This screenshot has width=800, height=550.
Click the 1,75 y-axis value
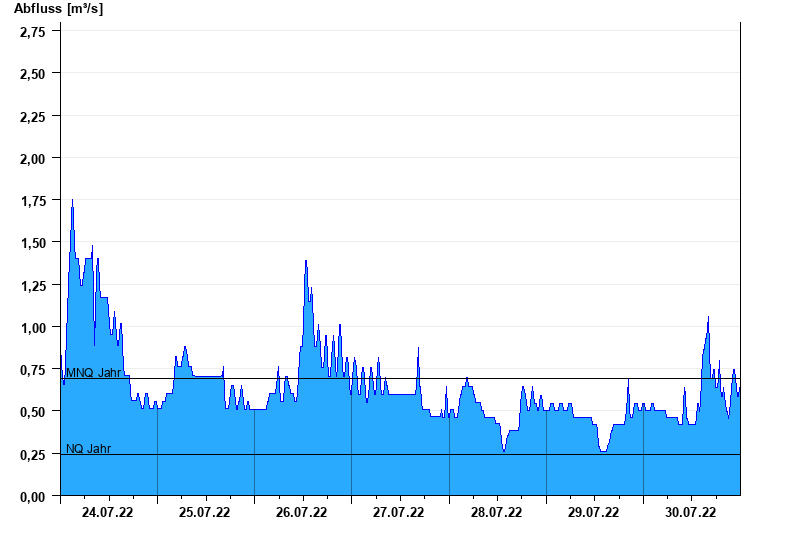(33, 201)
